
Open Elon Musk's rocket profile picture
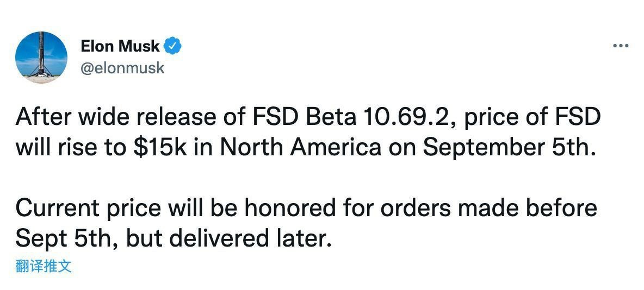[x=41, y=57]
